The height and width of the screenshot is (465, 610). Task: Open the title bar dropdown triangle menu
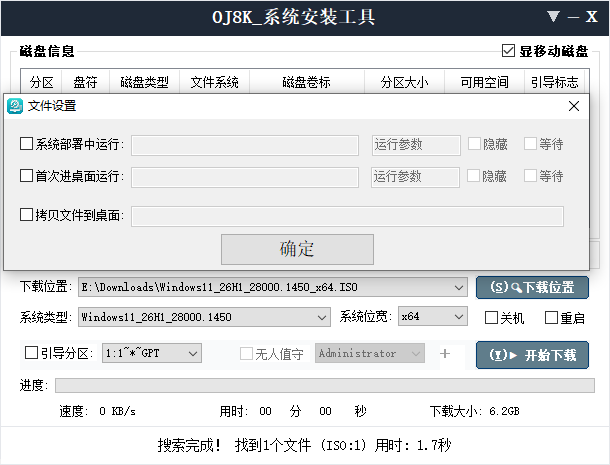(553, 17)
